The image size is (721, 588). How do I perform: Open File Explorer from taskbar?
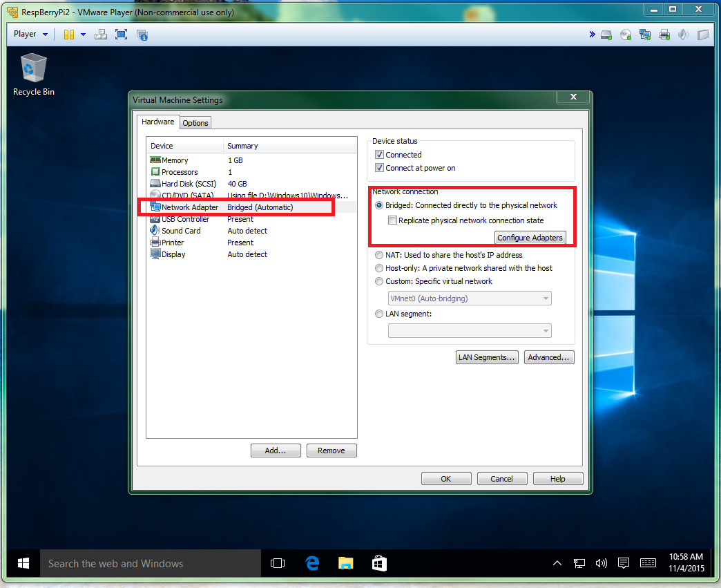345,563
